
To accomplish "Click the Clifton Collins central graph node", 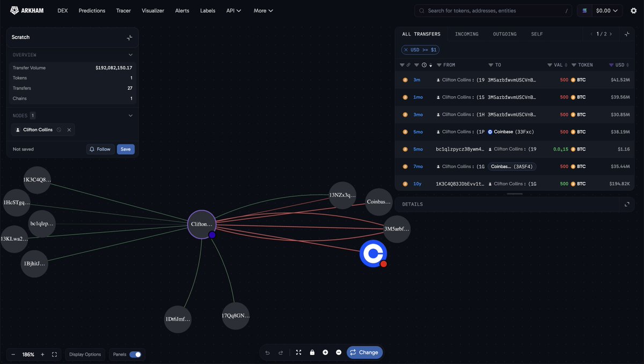I will click(201, 224).
